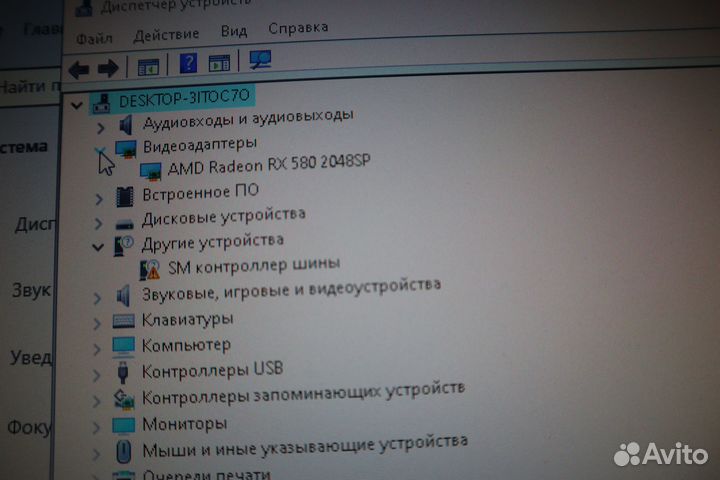Expand the Контроллеры USB category

click(x=96, y=375)
